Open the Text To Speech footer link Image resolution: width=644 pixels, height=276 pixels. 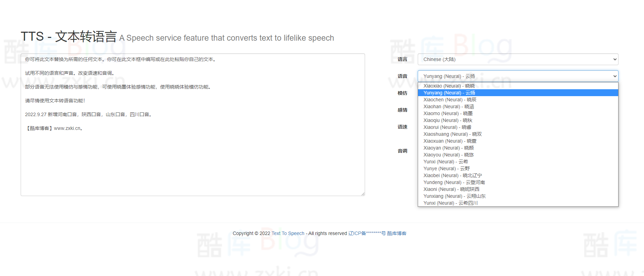288,233
